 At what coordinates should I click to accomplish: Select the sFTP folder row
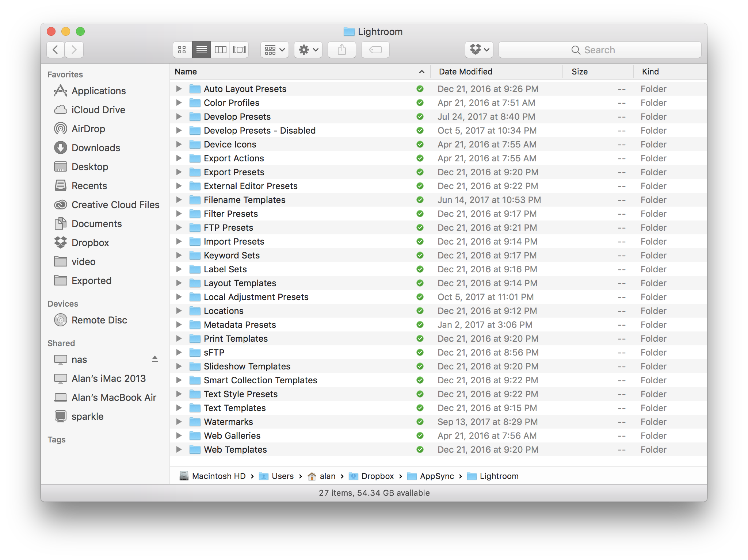(x=439, y=352)
